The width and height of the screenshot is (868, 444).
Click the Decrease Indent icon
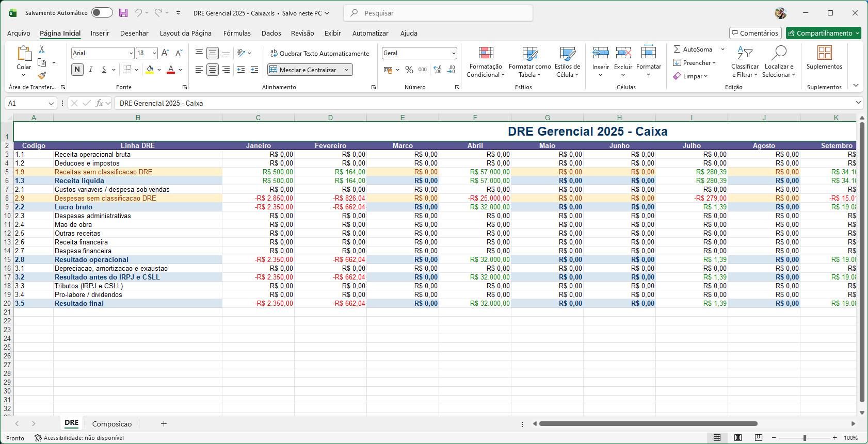(x=241, y=70)
